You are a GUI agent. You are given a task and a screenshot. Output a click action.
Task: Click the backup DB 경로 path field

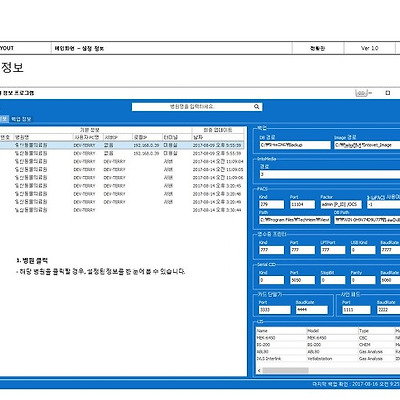pyautogui.click(x=295, y=145)
